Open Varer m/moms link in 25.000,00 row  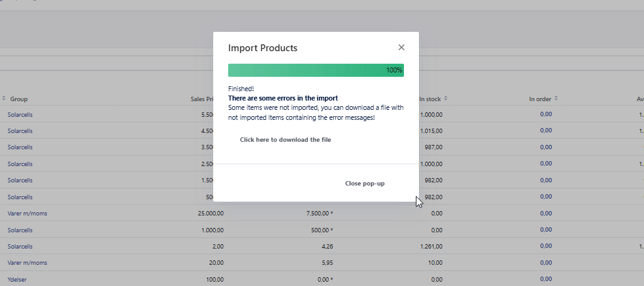(27, 214)
